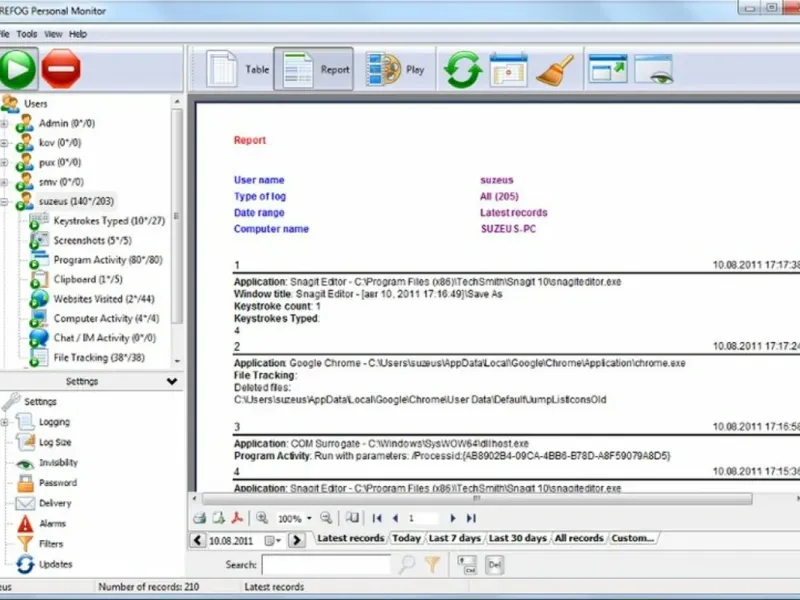Screen dimensions: 800x600
Task: Select the Latest records tab
Action: coord(351,538)
